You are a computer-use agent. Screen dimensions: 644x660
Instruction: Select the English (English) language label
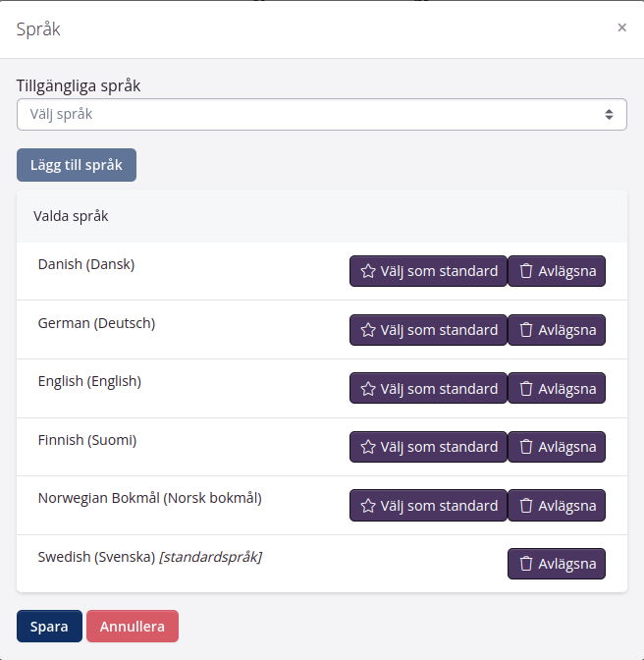click(x=89, y=381)
